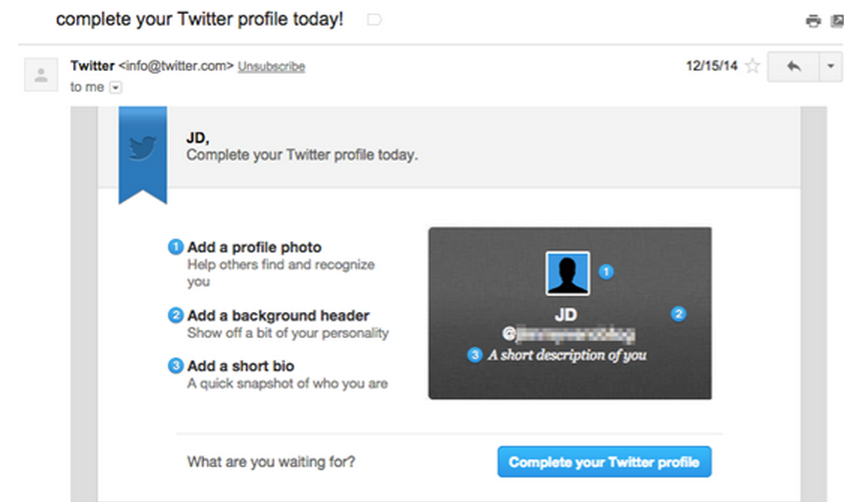Click the Twitter bird ribbon logo
844x502 pixels.
pyautogui.click(x=143, y=149)
